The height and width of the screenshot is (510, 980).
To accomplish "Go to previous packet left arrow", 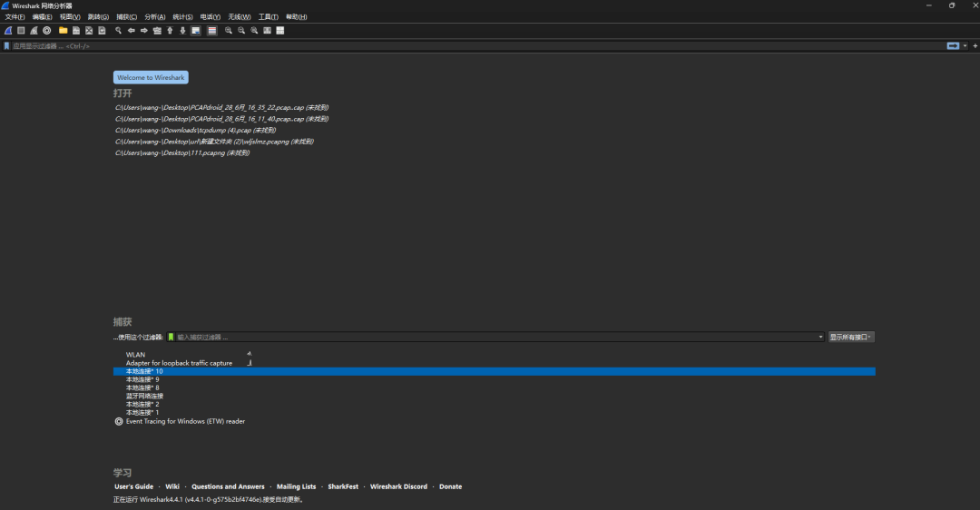I will pos(132,30).
